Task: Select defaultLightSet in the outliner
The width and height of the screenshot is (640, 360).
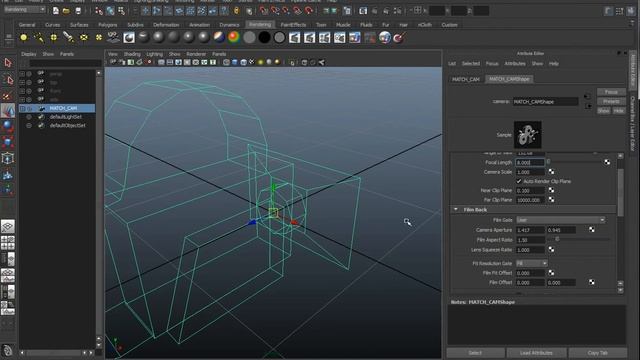Action: 66,117
